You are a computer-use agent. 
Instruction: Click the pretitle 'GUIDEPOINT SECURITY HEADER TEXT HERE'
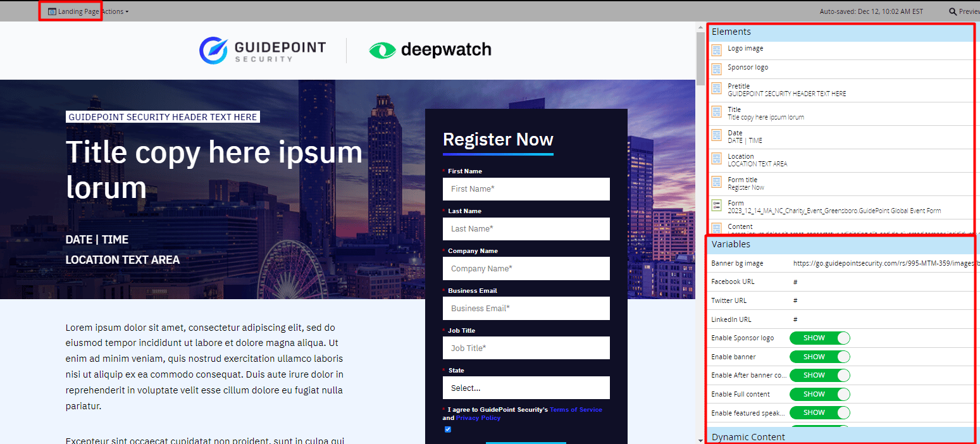[x=163, y=117]
